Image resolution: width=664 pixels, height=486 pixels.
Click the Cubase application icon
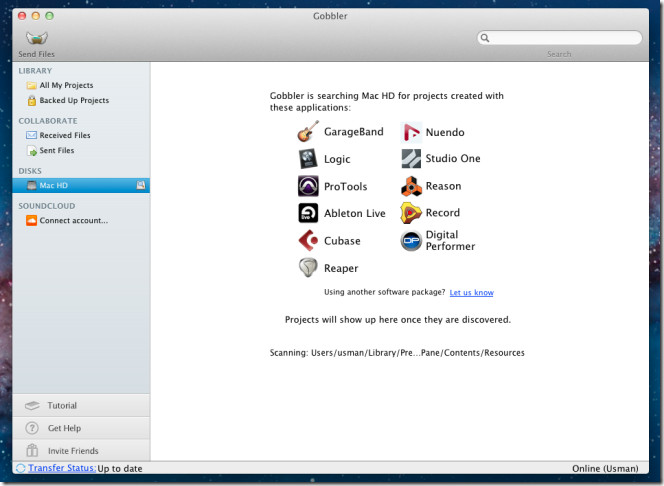coord(308,241)
